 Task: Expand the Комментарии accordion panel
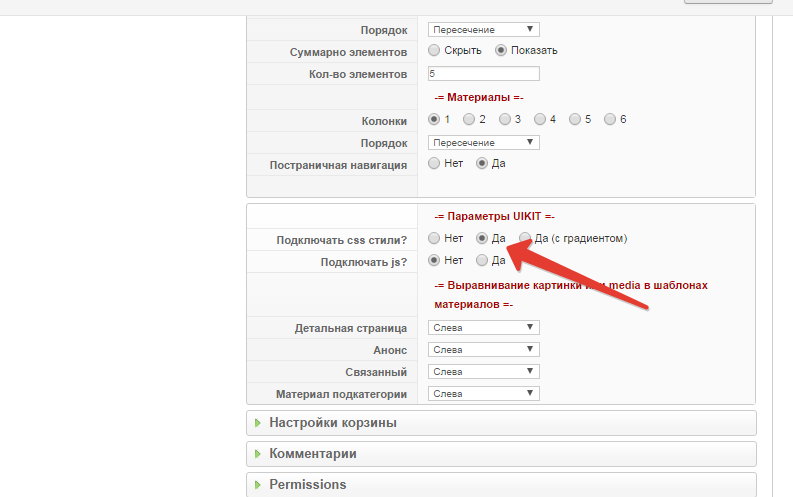click(312, 454)
